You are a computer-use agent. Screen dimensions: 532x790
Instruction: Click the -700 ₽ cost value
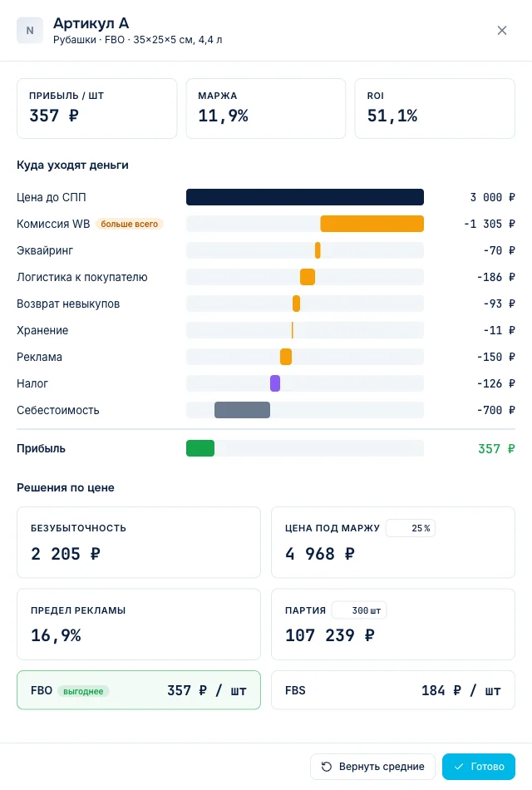click(495, 410)
